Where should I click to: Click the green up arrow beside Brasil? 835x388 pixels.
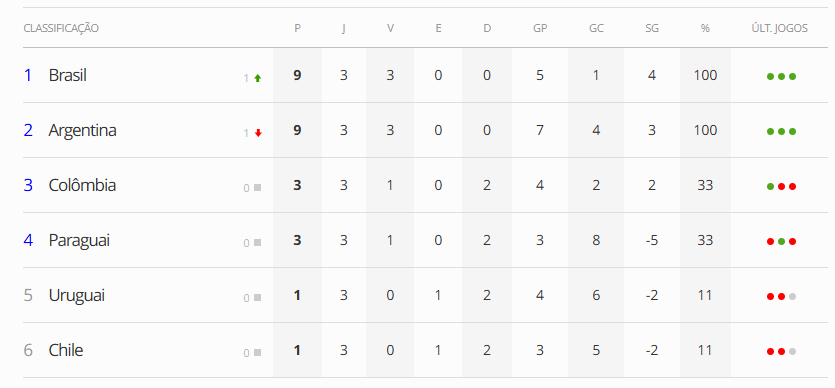click(x=258, y=78)
